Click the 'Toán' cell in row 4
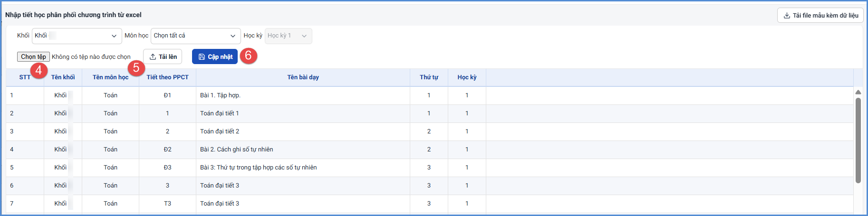The image size is (868, 216). pyautogui.click(x=110, y=150)
